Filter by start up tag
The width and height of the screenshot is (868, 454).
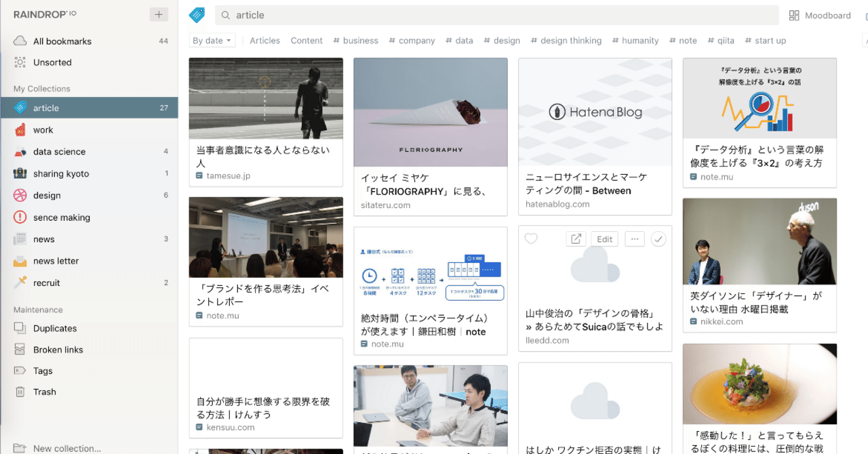tap(765, 41)
